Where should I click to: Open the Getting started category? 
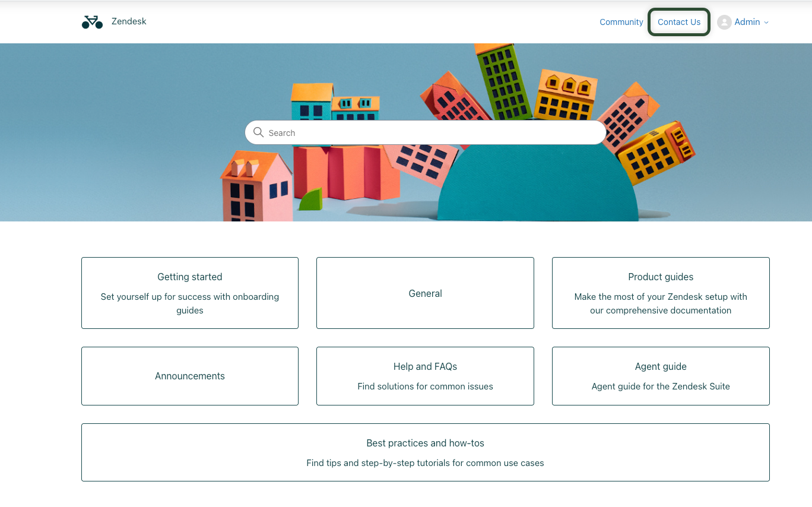pos(190,277)
